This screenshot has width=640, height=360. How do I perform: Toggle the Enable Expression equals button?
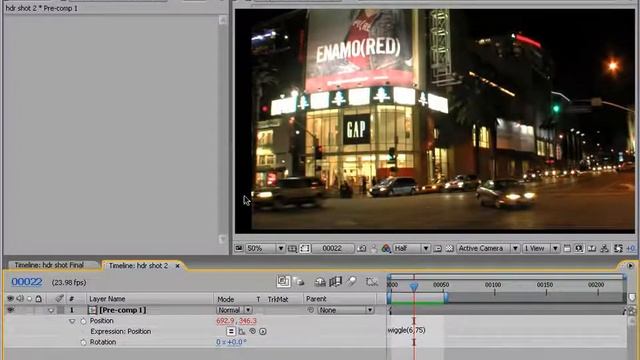(x=231, y=331)
